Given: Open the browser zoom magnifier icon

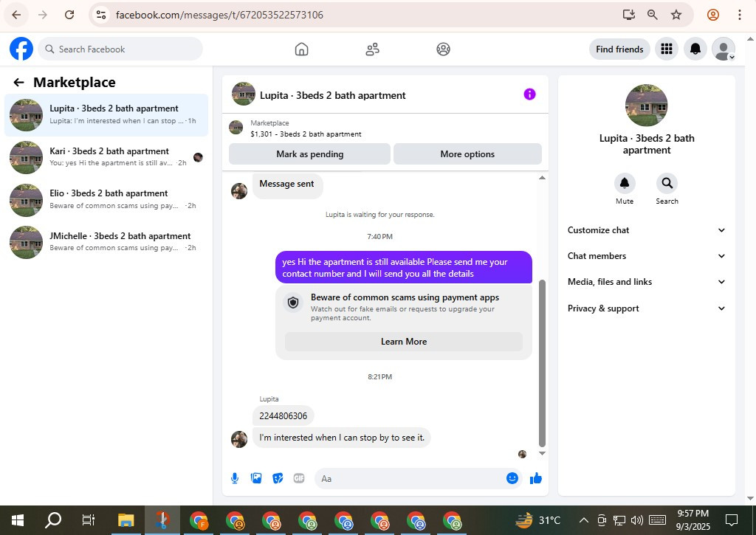Looking at the screenshot, I should click(x=653, y=15).
